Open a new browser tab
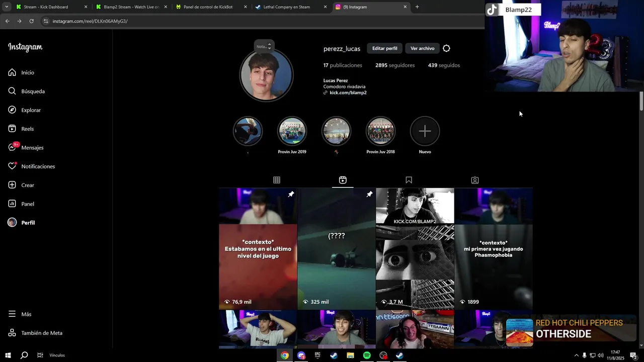The image size is (644, 362). pos(417,7)
